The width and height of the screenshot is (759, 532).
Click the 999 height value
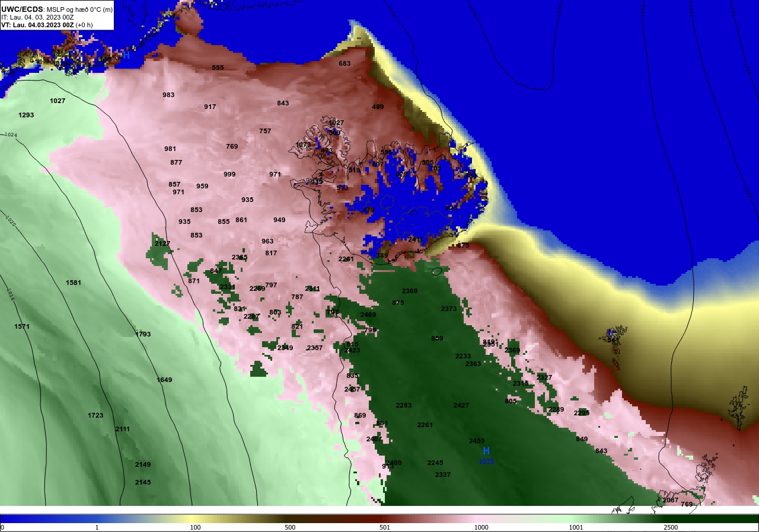click(229, 174)
